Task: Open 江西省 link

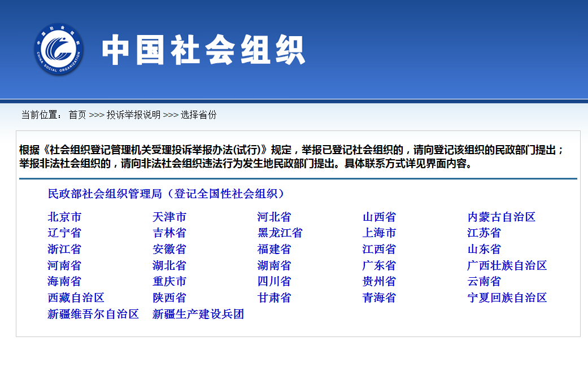Action: click(x=379, y=249)
